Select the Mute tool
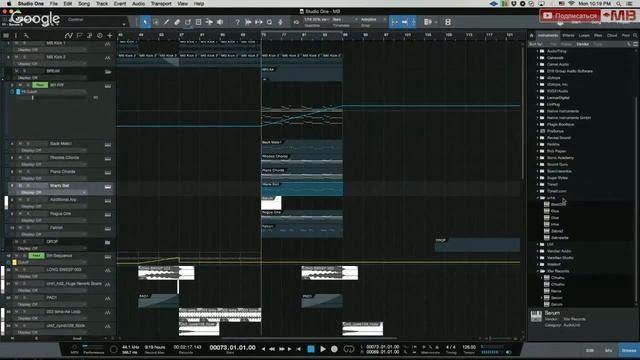 click(x=198, y=22)
